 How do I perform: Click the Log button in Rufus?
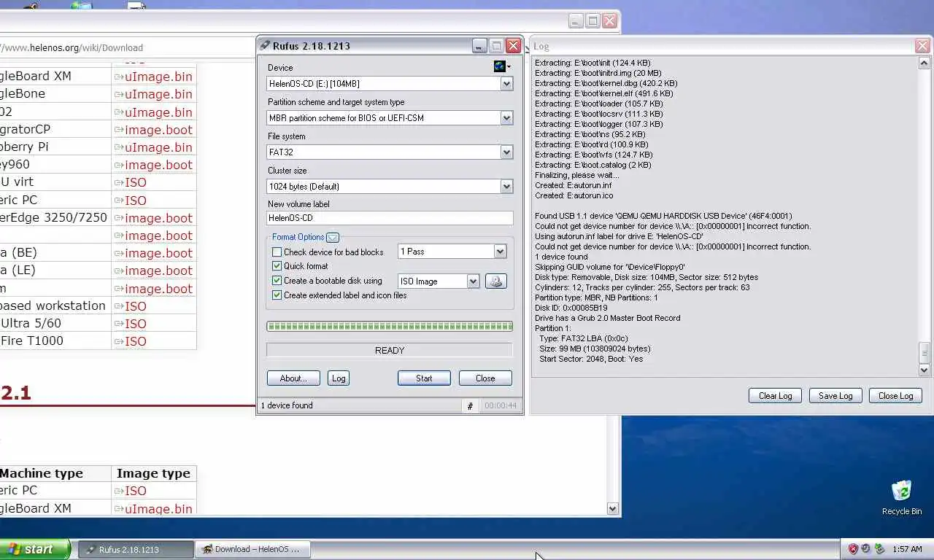[338, 378]
